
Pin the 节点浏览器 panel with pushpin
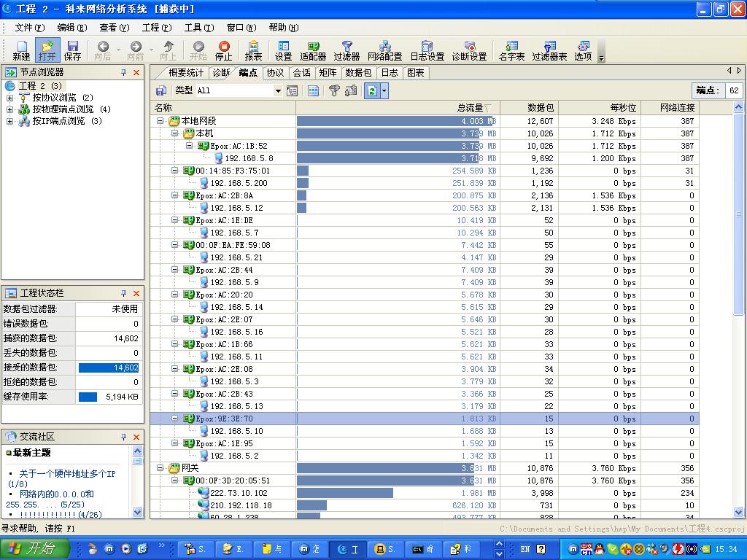click(x=124, y=73)
